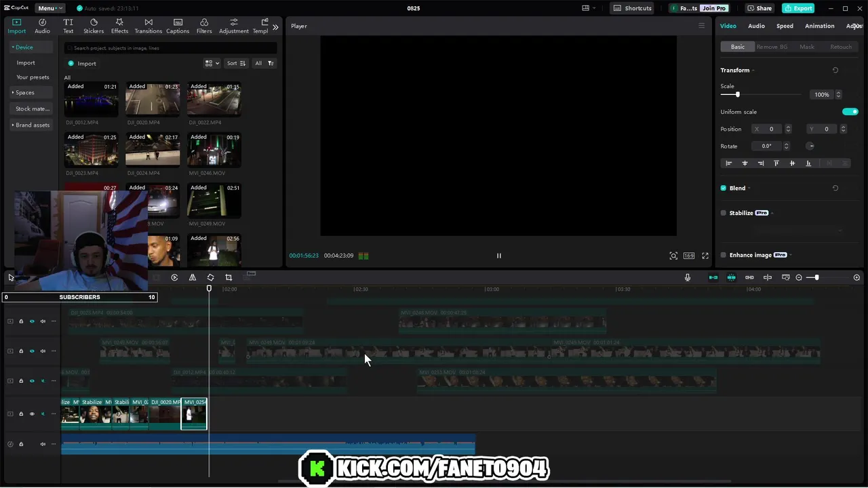The image size is (868, 488).
Task: Click the preview axis split icon
Action: 768,277
